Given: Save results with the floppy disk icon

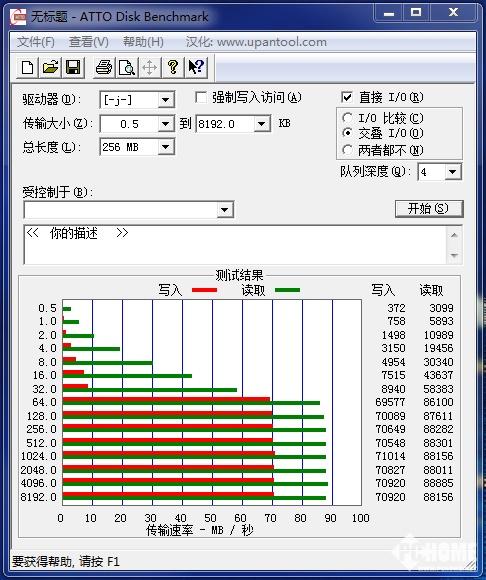Looking at the screenshot, I should pyautogui.click(x=73, y=68).
